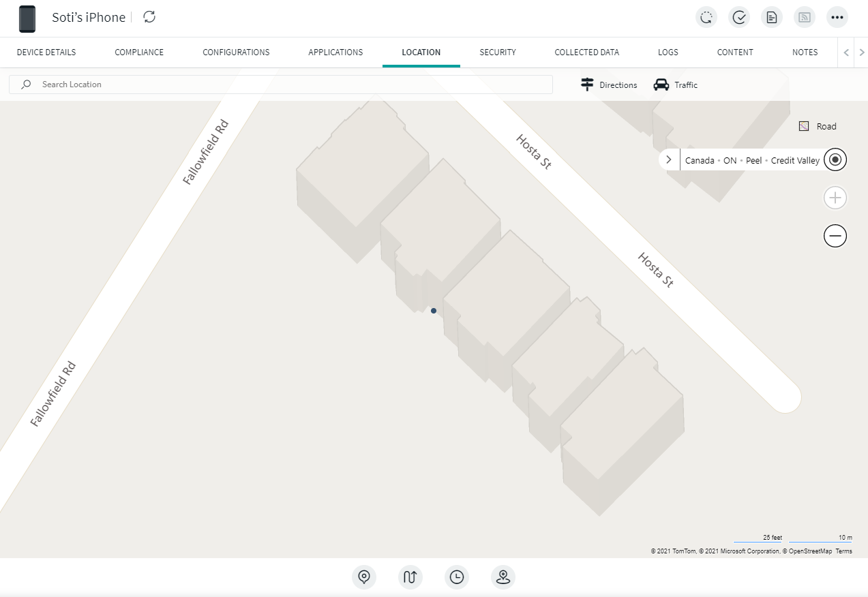Click the Search Location input field
The height and width of the screenshot is (597, 868).
tap(286, 85)
